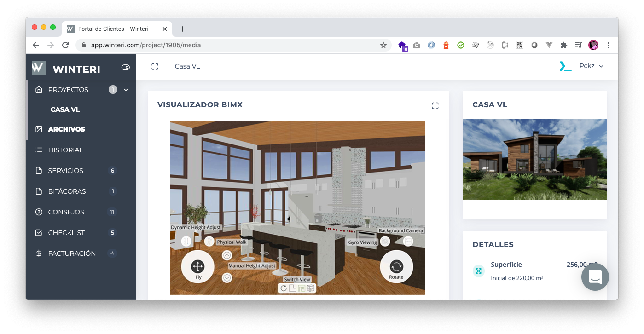Screen dimensions: 644x334
Task: Toggle Gyro Viewing in the BIMx viewer
Action: pos(385,242)
